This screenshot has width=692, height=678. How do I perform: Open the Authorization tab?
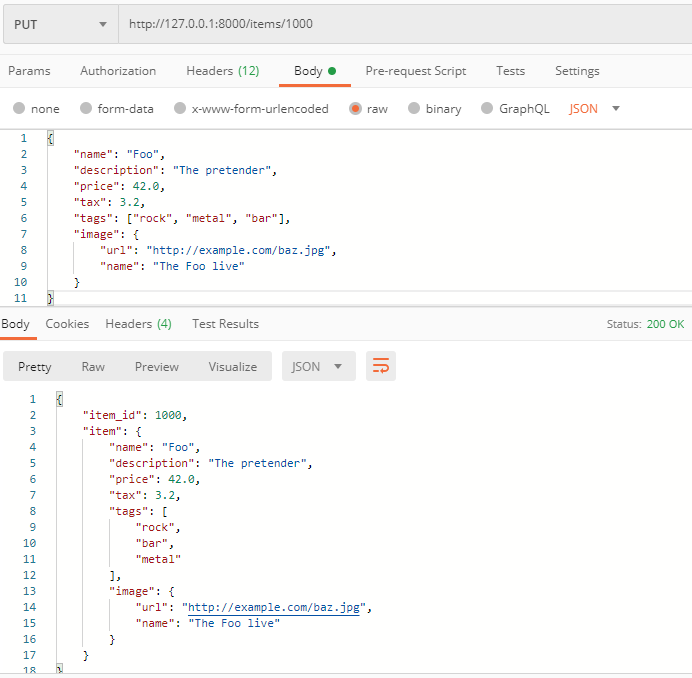pos(118,71)
